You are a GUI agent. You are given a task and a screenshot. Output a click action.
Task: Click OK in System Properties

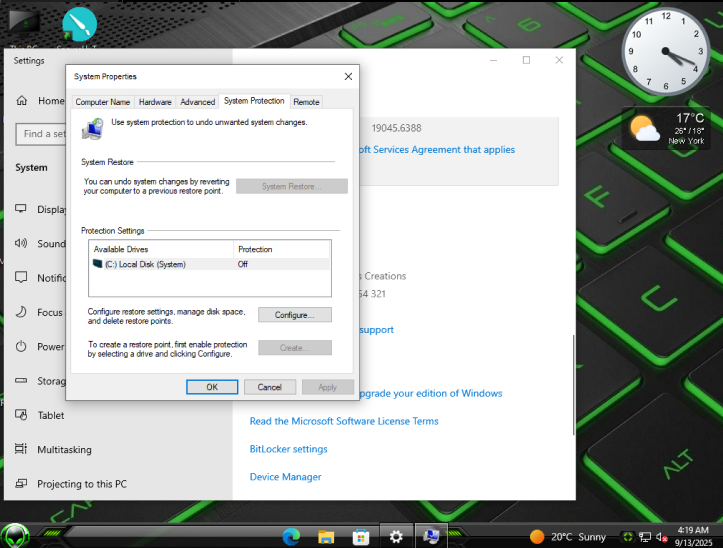click(212, 387)
